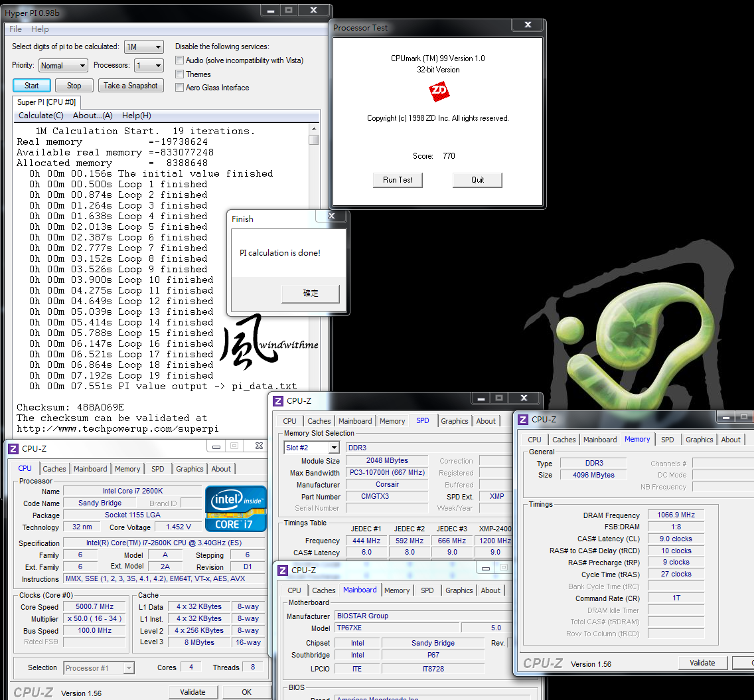This screenshot has width=754, height=700.
Task: Click the CPU-Z icon in the Mainboard window title bar
Action: pos(283,570)
